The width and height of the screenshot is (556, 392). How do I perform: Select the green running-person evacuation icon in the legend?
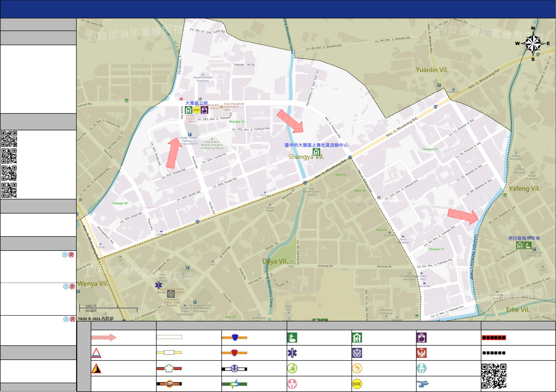tap(292, 338)
